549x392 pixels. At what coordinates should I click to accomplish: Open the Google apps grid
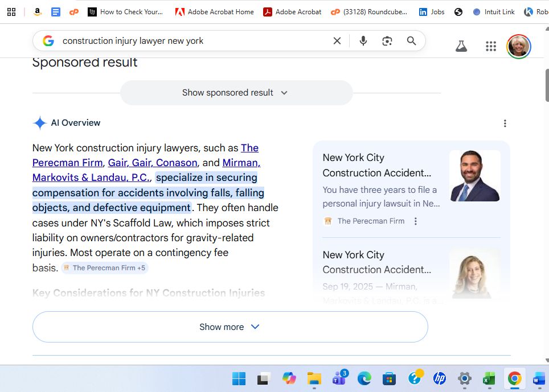pos(491,46)
